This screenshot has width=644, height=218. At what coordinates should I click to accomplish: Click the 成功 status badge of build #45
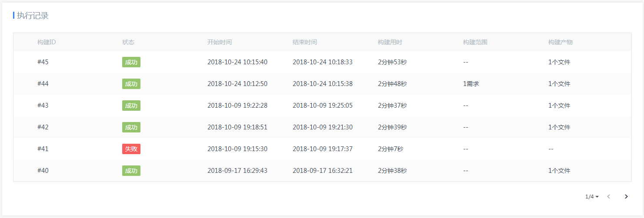131,62
